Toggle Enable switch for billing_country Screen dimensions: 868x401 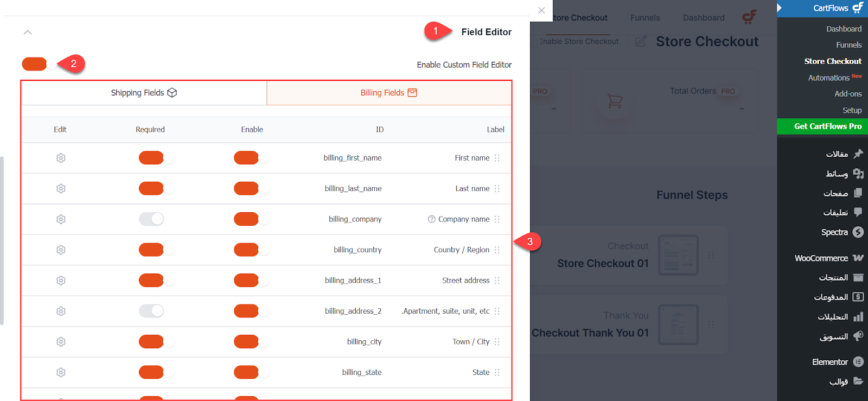tap(251, 250)
